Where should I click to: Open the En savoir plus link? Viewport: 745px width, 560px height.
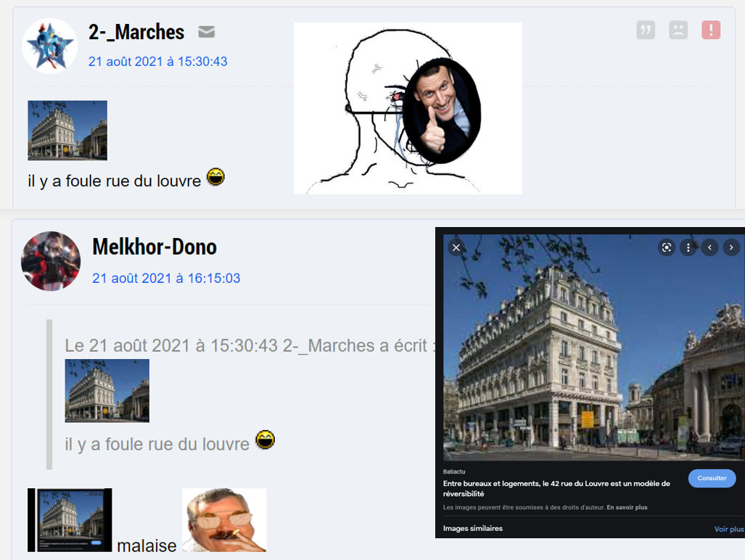coord(627,507)
